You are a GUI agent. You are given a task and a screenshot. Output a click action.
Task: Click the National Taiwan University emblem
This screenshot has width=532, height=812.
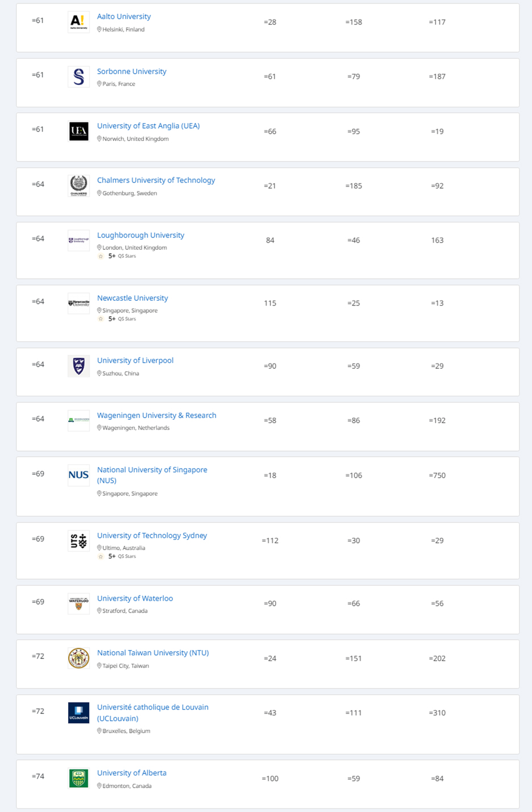(x=78, y=658)
